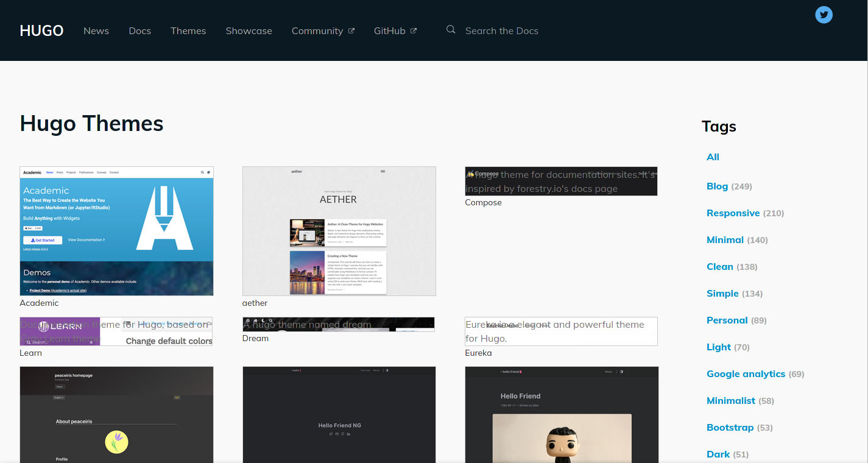This screenshot has height=463, width=868.
Task: Choose the Bootstrap tag
Action: [730, 428]
